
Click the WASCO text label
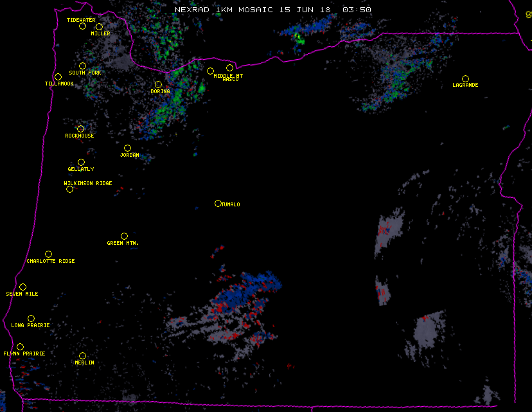(231, 80)
